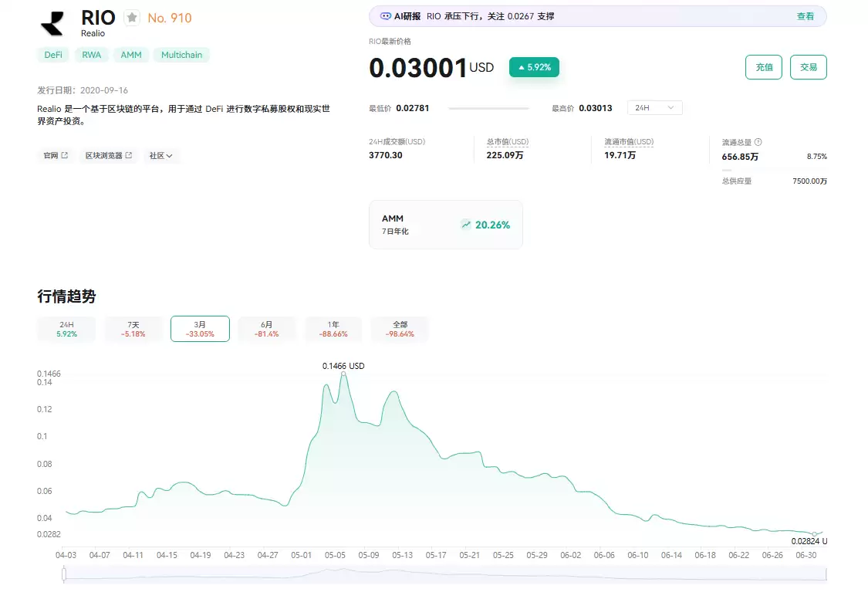Image resolution: width=868 pixels, height=599 pixels.
Task: Select the RWA tag
Action: coord(91,55)
